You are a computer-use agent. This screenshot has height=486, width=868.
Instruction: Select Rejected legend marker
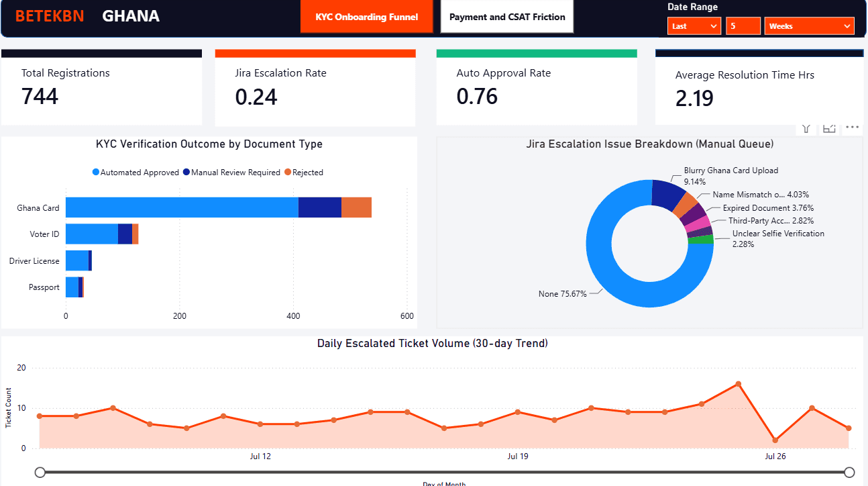288,173
